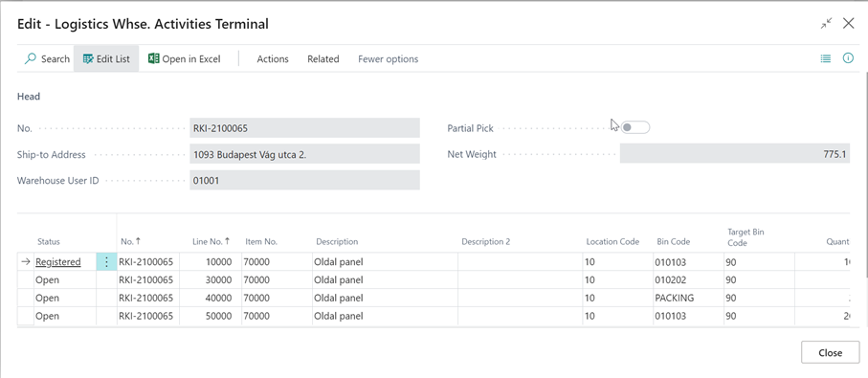Viewport: 868px width, 378px height.
Task: Open the Related menu
Action: [323, 58]
